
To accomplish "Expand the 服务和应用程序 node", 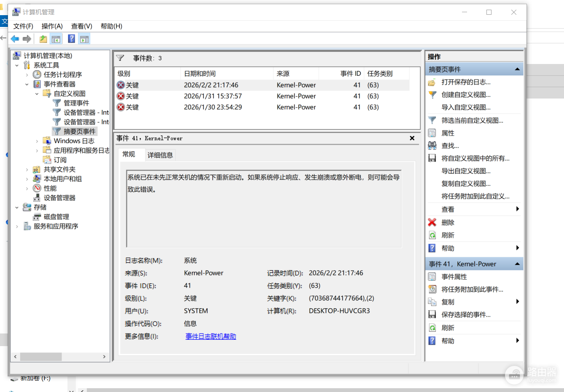I will pos(17,226).
